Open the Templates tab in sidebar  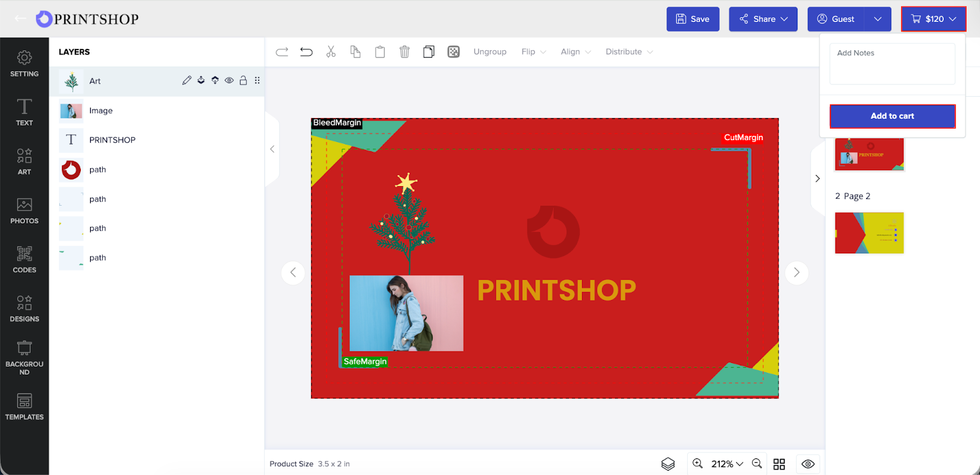24,406
